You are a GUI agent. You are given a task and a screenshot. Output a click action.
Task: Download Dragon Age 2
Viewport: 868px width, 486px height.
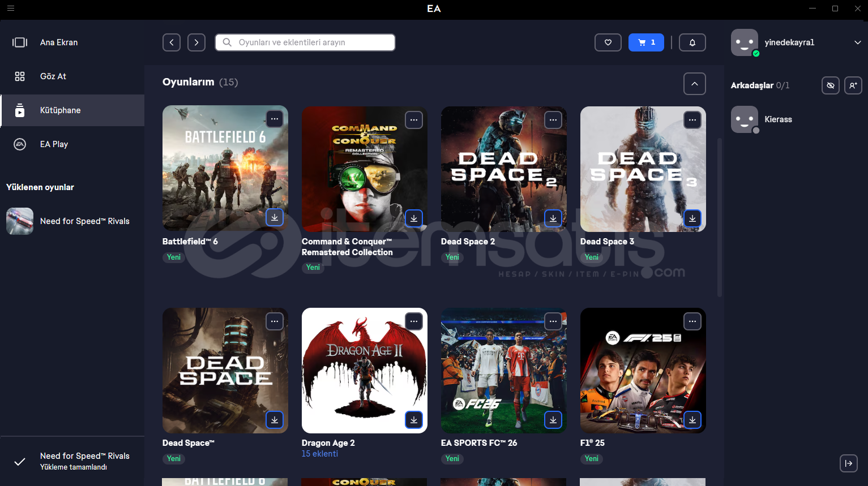pos(414,420)
